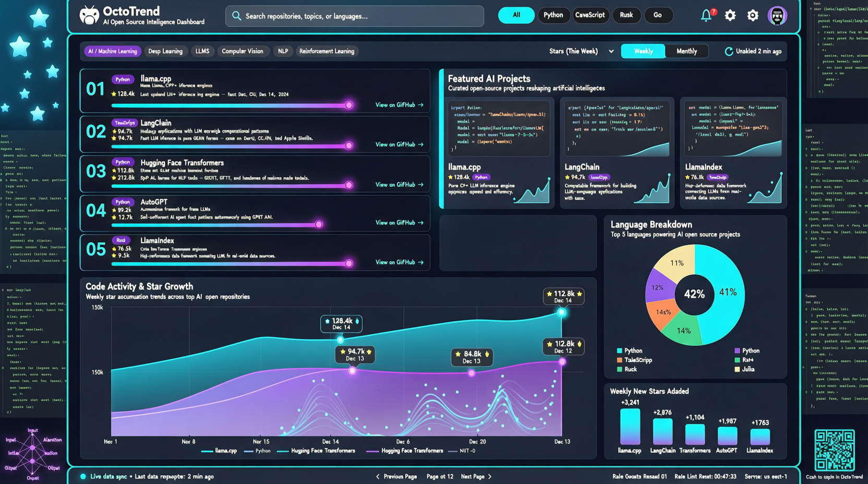This screenshot has height=484, width=868.
Task: Click the 94.7k Dec 13 chart marker
Action: (353, 371)
